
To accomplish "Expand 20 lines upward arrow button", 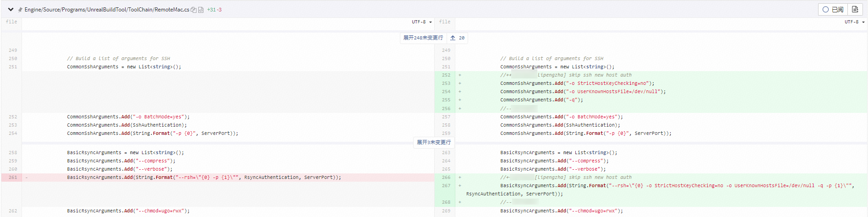I will point(457,38).
